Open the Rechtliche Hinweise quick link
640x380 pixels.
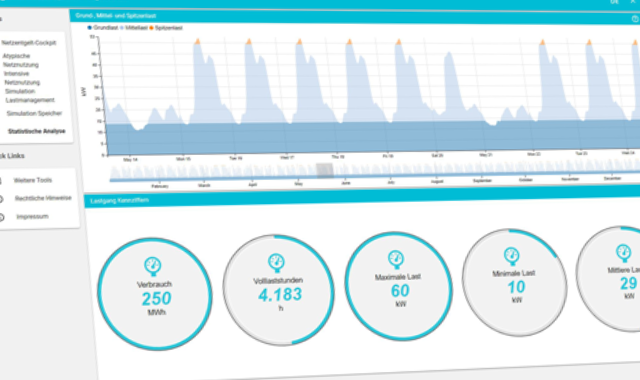(43, 198)
